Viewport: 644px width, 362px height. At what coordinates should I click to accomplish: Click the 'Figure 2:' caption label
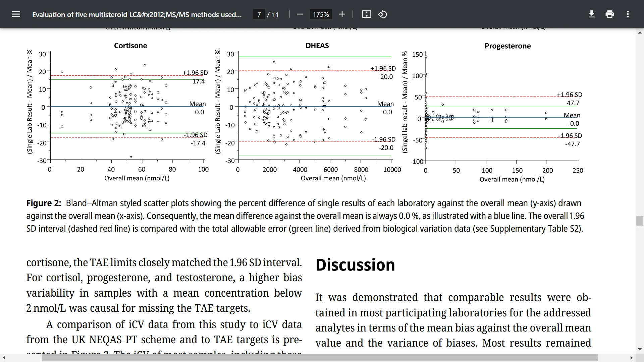[44, 203]
